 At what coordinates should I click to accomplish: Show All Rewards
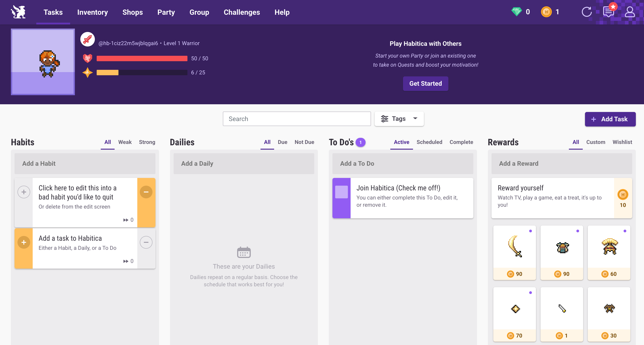(x=575, y=142)
